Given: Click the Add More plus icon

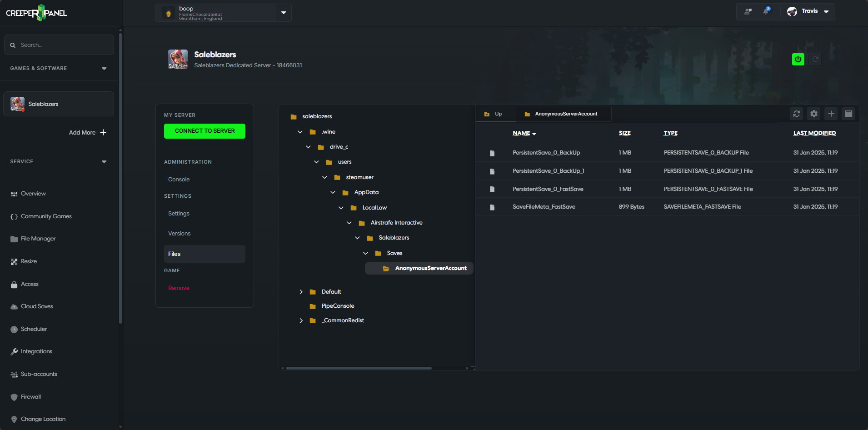Looking at the screenshot, I should click(103, 132).
